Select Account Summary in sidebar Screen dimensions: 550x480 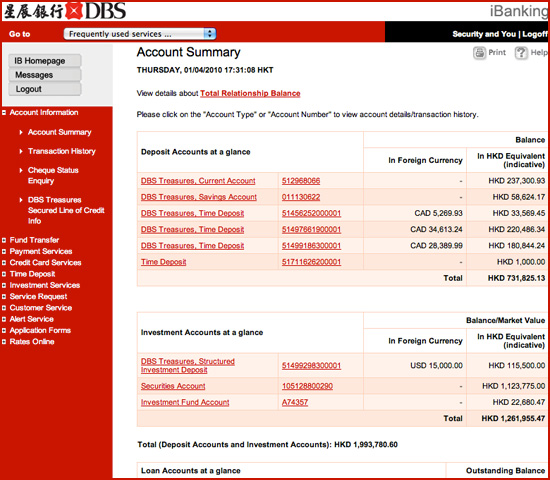pyautogui.click(x=59, y=132)
